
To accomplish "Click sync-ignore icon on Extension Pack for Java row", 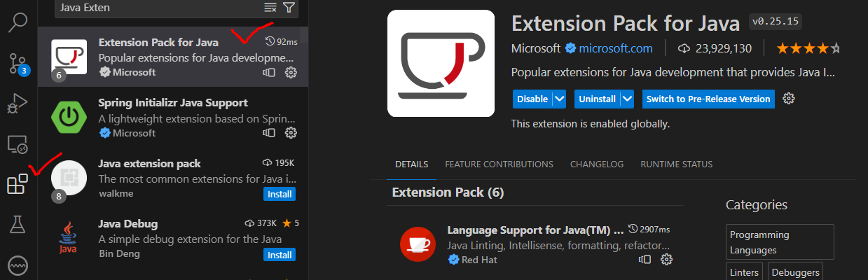I will 269,72.
